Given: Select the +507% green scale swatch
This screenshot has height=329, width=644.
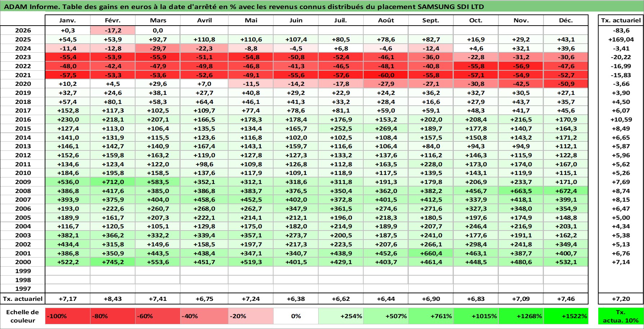Looking at the screenshot, I should click(386, 316).
